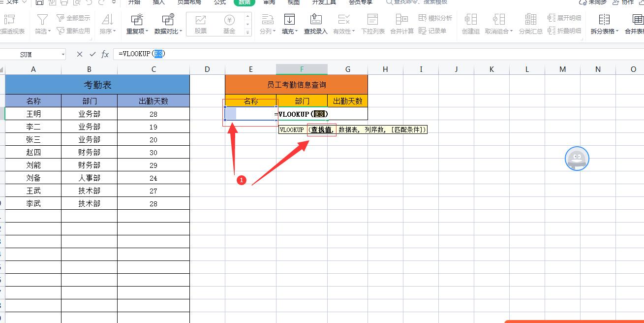644x323 pixels.
Task: Switch to the 公式 tab
Action: pos(220,2)
